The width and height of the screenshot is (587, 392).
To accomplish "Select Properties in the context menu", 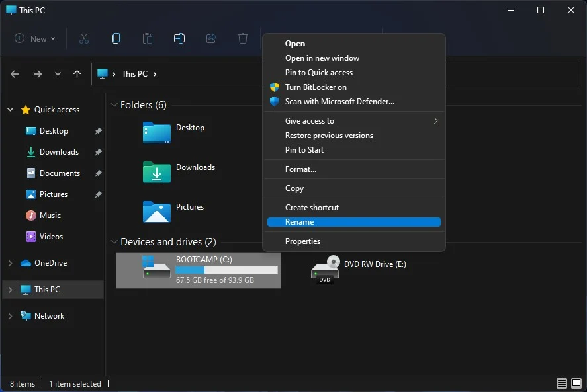I will click(302, 241).
